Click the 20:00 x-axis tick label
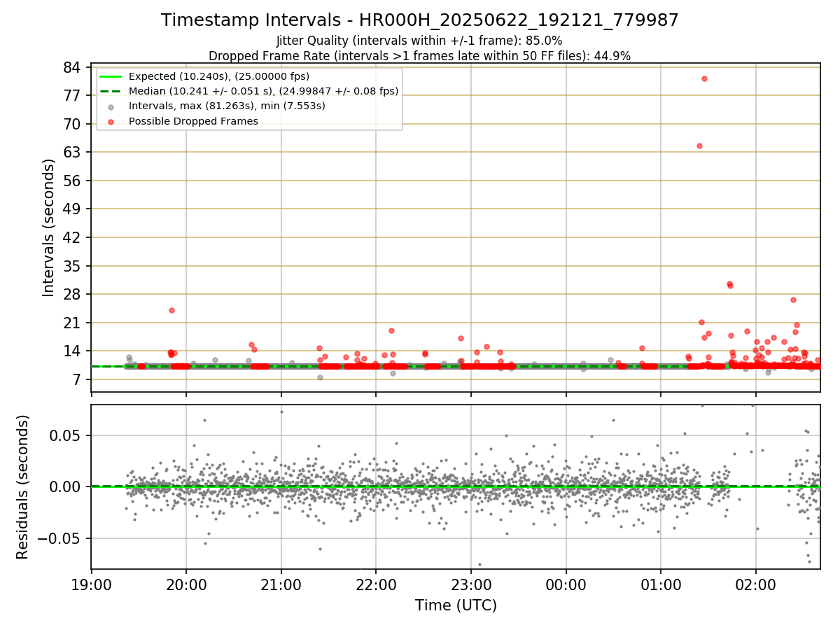Screen dimensions: 840x630 coord(186,584)
